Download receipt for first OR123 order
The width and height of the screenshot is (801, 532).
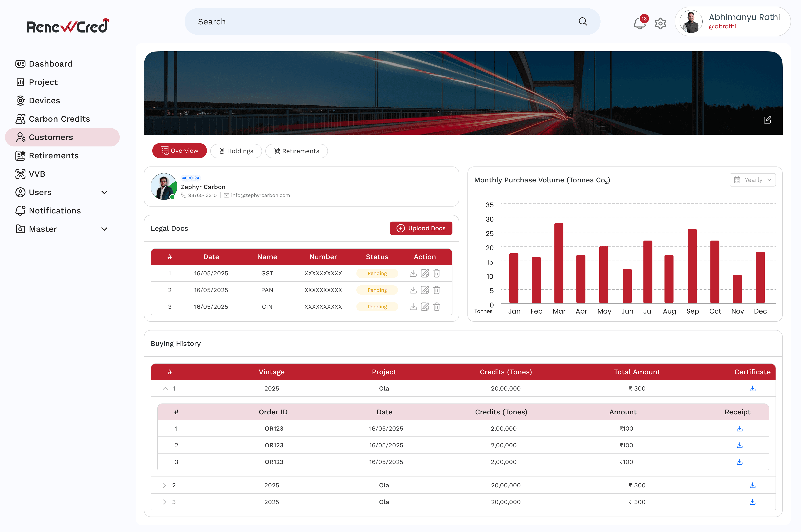(739, 429)
